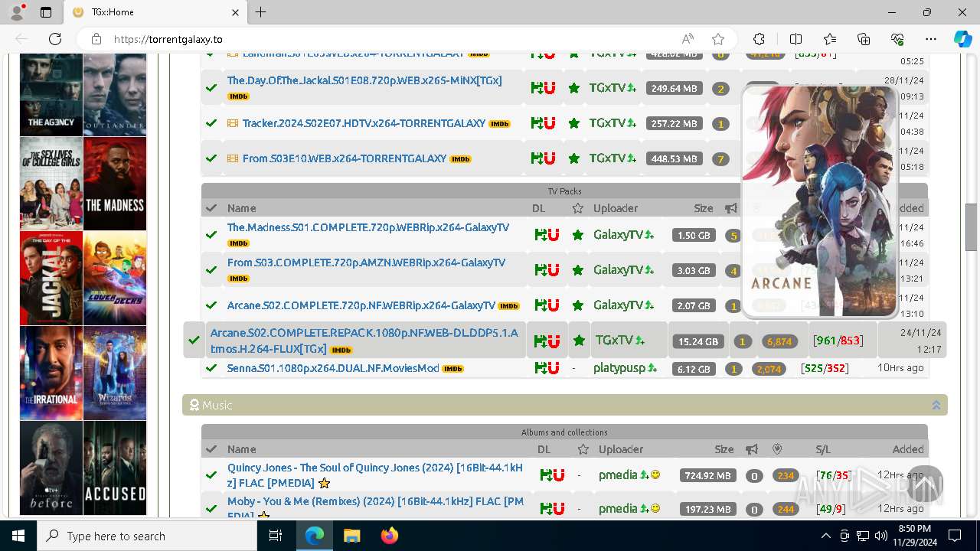Viewport: 980px width, 551px height.
Task: Open Favorites list icon
Action: (830, 39)
